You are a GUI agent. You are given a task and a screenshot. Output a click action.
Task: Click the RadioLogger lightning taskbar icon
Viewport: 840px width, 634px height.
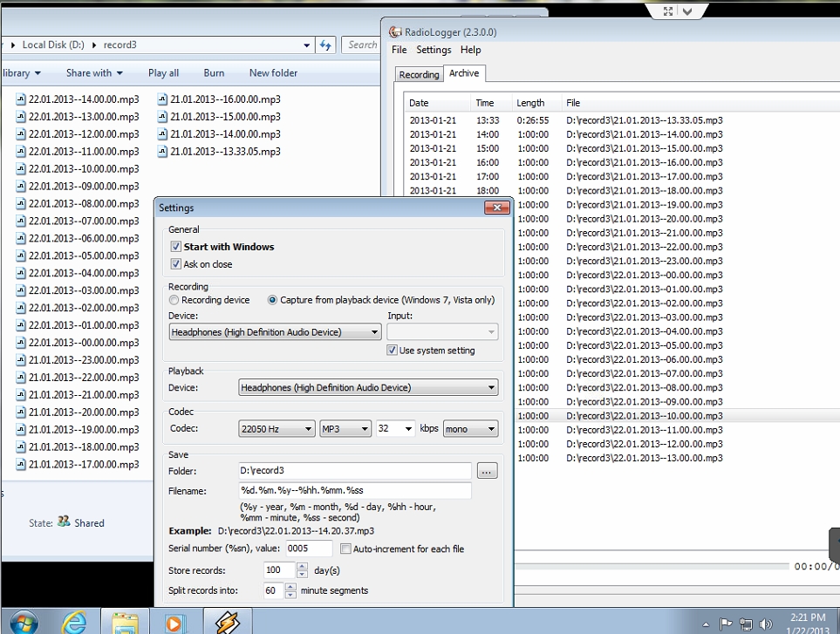click(227, 623)
